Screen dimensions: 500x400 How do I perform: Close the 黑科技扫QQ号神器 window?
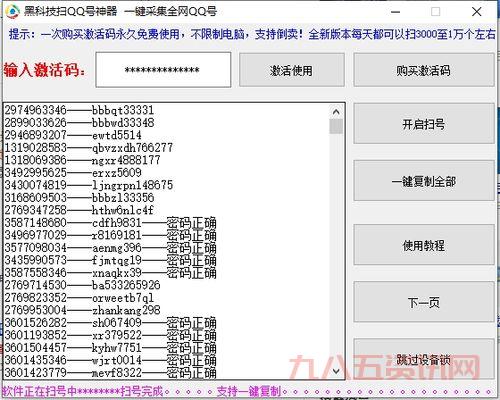coord(477,12)
